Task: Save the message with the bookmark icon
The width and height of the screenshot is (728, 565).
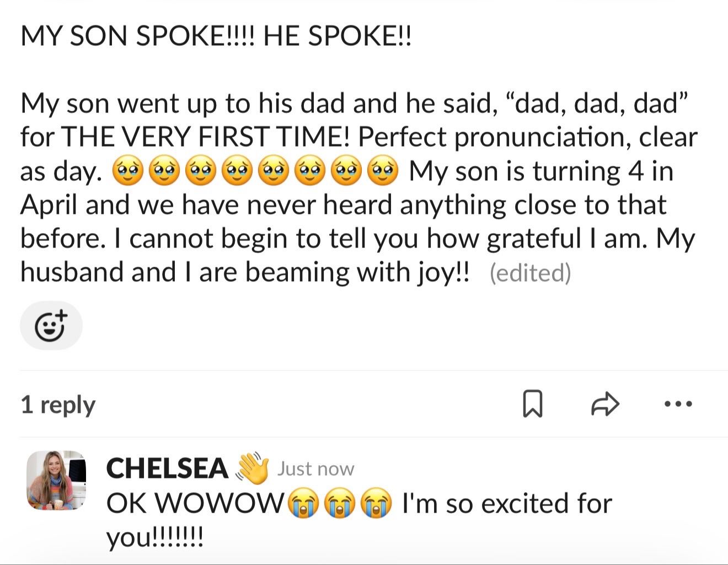Action: 532,404
